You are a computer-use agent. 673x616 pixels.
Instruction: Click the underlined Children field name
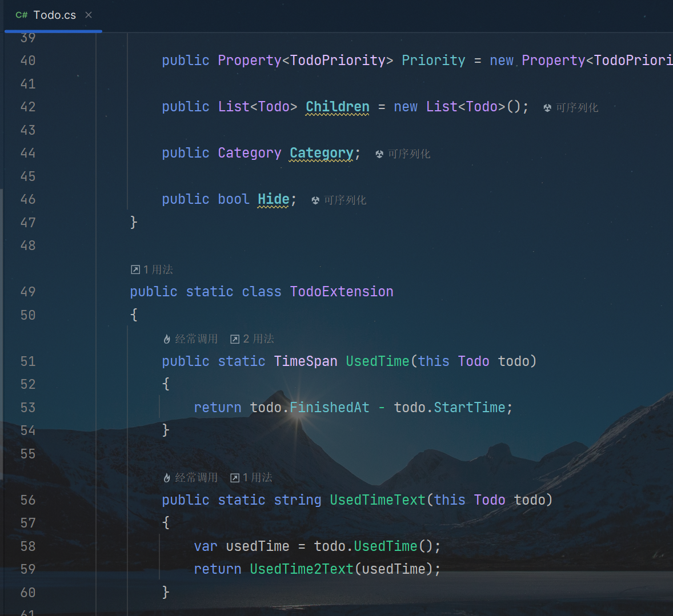pos(338,107)
